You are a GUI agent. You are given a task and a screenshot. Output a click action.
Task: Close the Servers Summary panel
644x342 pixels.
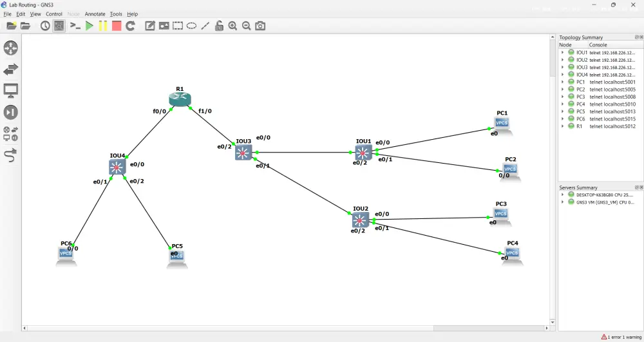[x=641, y=187]
